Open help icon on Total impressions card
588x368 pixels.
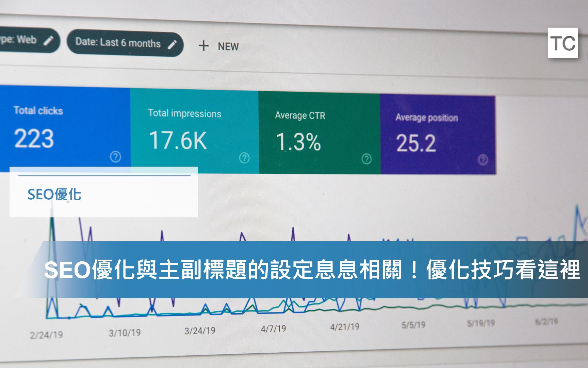coord(244,158)
